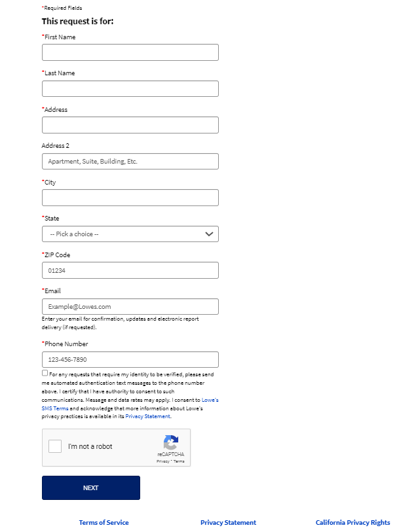Click the State dropdown chevron arrow
Image resolution: width=416 pixels, height=532 pixels.
coord(209,234)
